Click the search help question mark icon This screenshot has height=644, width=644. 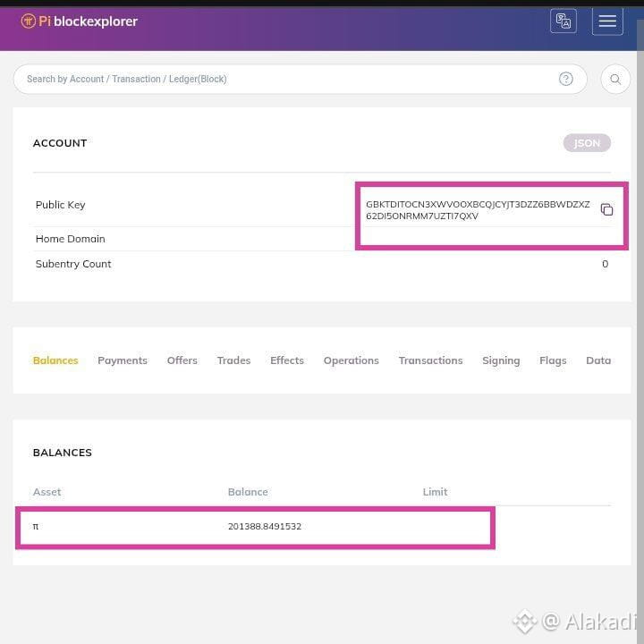pyautogui.click(x=565, y=79)
